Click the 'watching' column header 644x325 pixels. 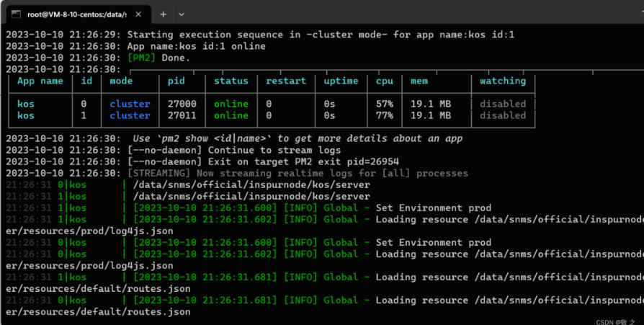pos(502,81)
